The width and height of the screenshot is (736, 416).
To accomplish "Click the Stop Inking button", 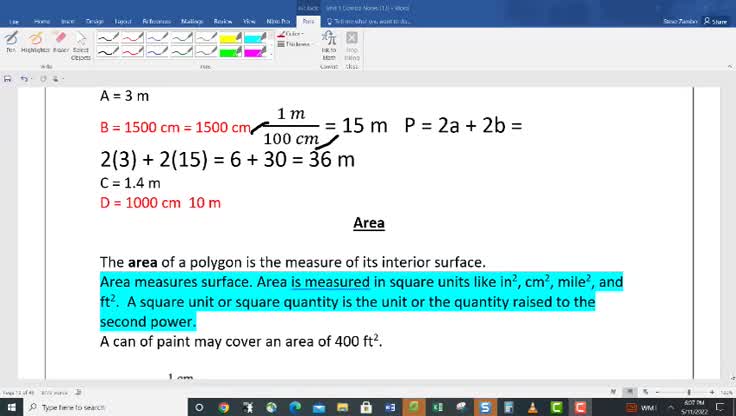I will coord(352,46).
